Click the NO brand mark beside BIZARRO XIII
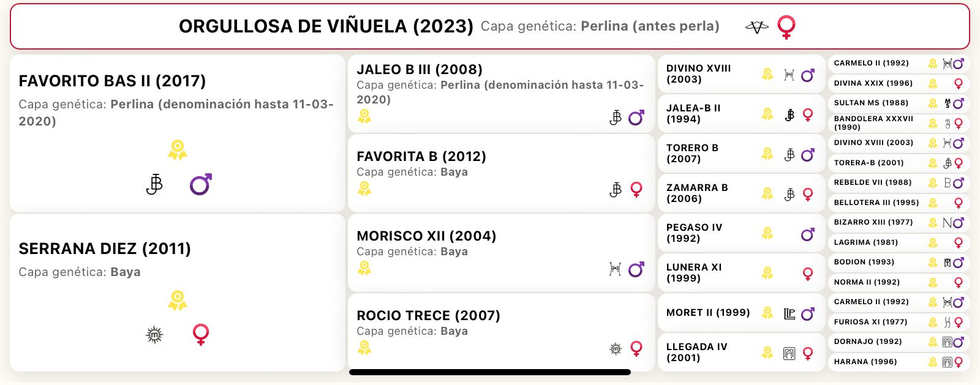The image size is (980, 385). [947, 223]
